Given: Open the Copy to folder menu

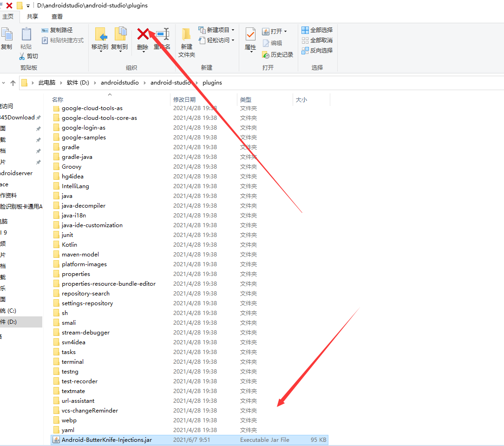Looking at the screenshot, I should 119,39.
